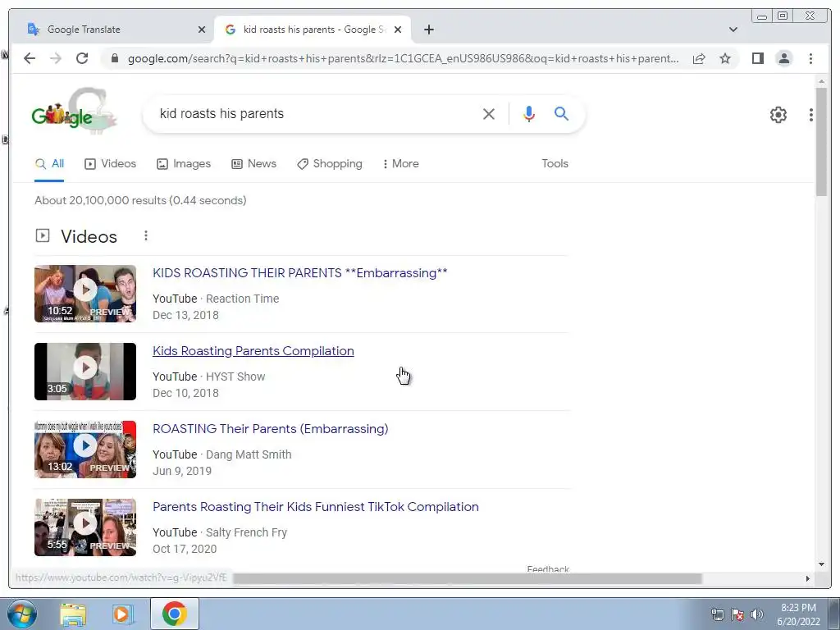Click the vertical scrollbar up arrow
Screen dimensions: 840x630
pyautogui.click(x=821, y=81)
